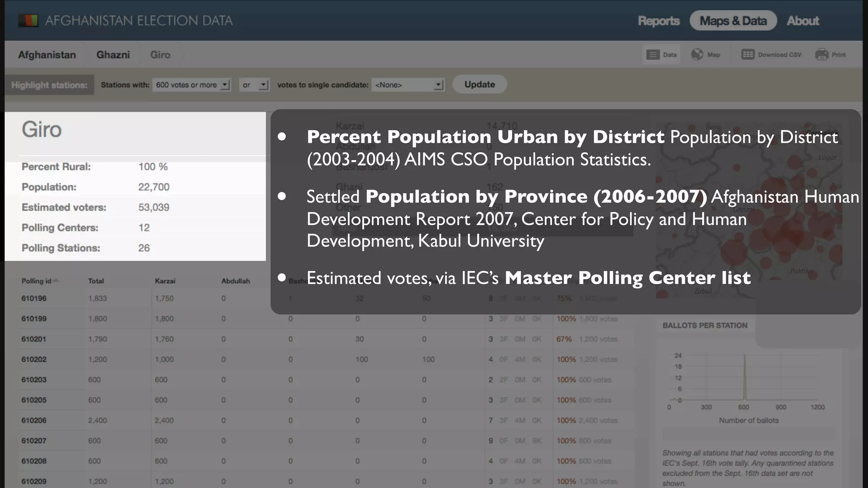Viewport: 868px width, 488px height.
Task: Open the single candidate '<None>' dropdown
Action: 408,85
